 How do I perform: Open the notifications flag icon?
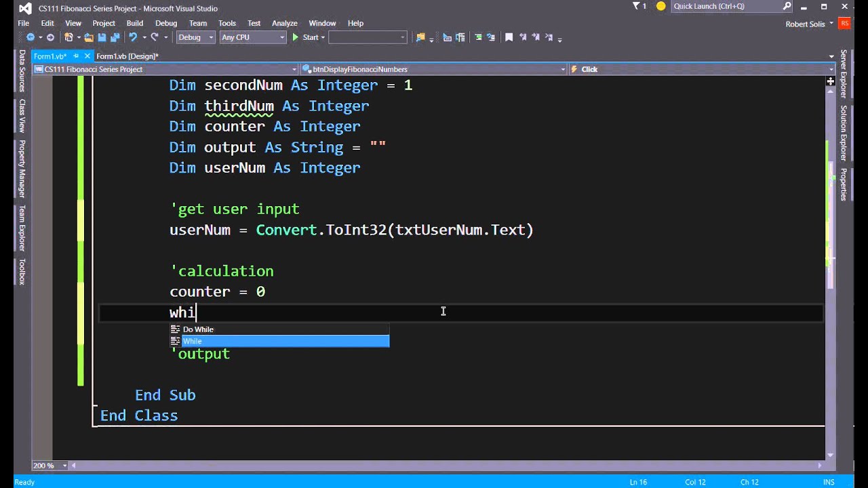(x=637, y=6)
